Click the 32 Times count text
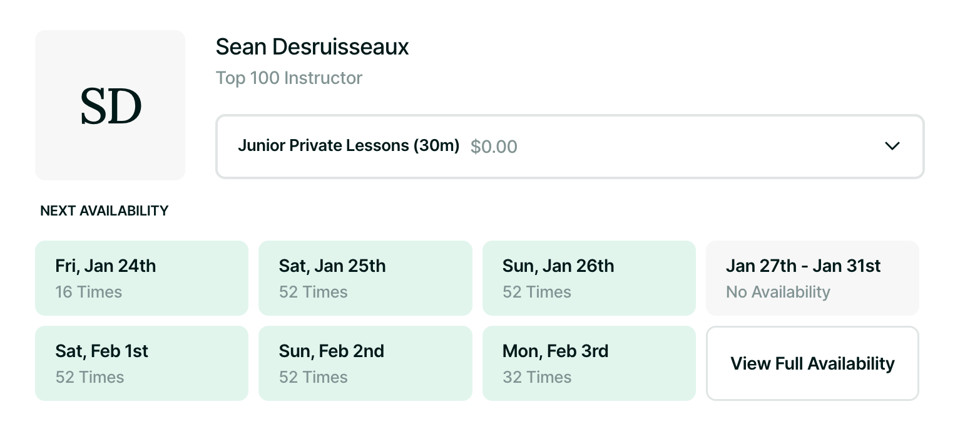Viewport: 980px width, 426px height. tap(536, 377)
